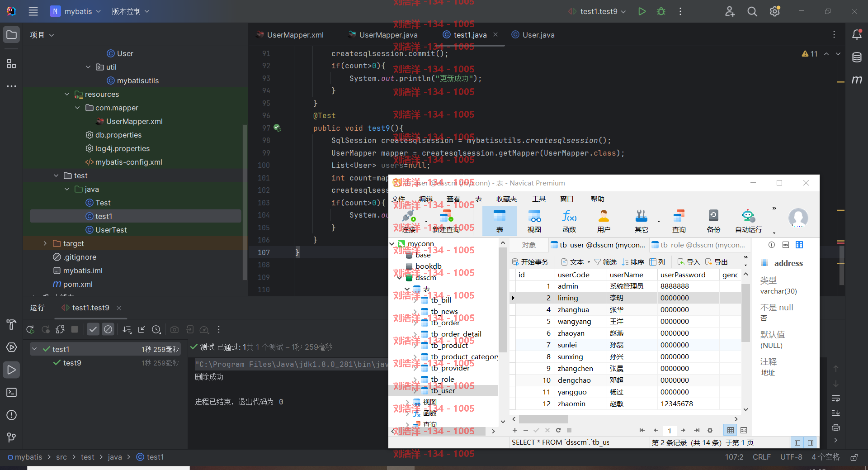Viewport: 868px width, 470px height.
Task: Toggle Show Ignored tests button
Action: [x=108, y=329]
